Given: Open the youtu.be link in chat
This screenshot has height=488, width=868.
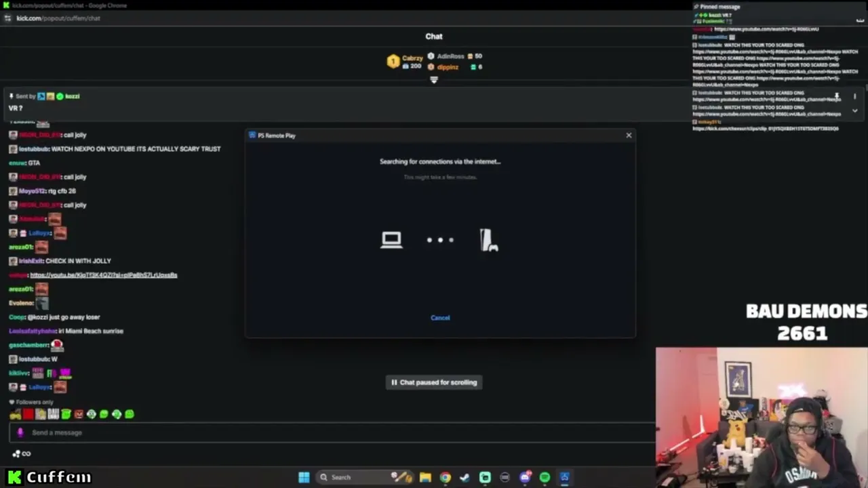Looking at the screenshot, I should 104,275.
